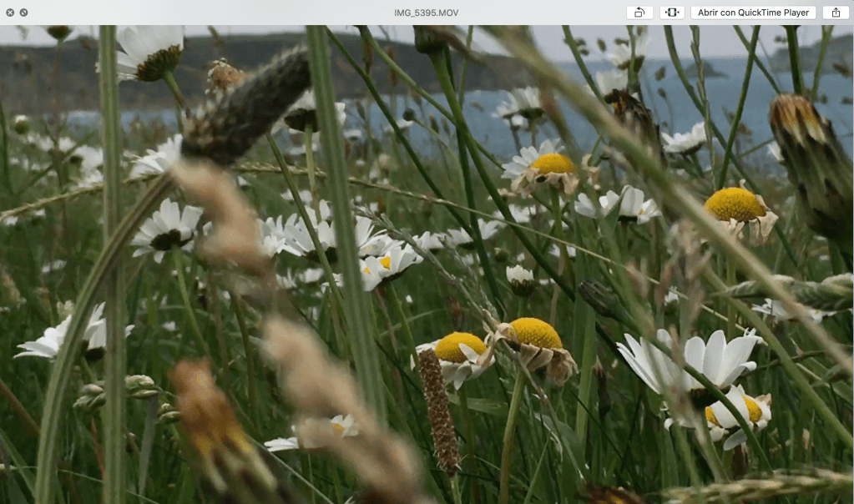Rotate the video with the rotate icon

click(x=639, y=13)
